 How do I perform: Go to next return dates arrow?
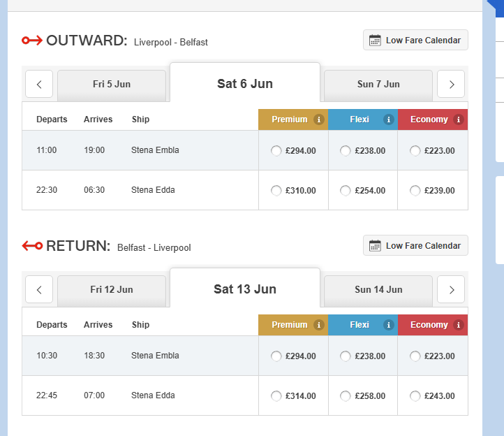tap(451, 290)
